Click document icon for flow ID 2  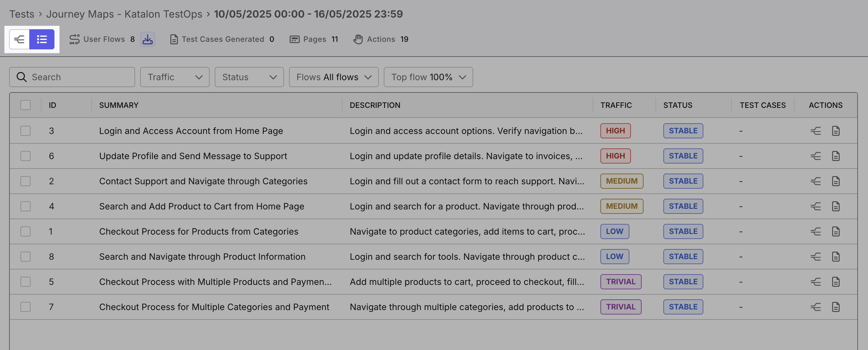click(836, 181)
